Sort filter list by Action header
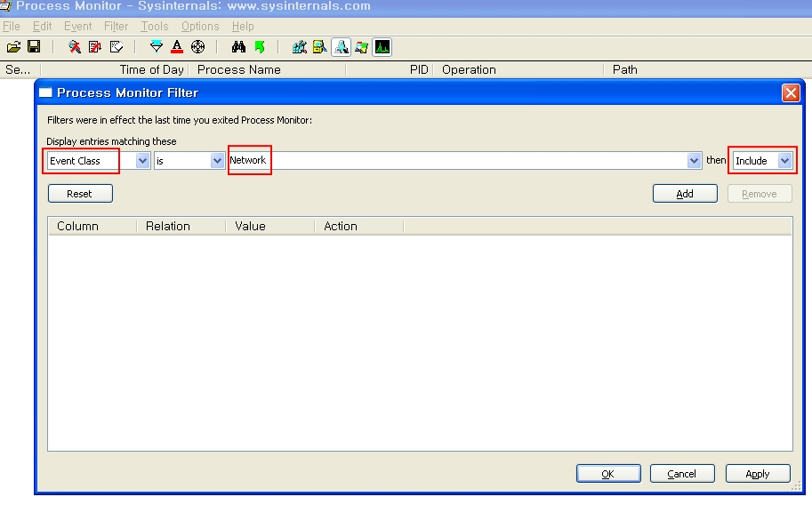 tap(359, 226)
